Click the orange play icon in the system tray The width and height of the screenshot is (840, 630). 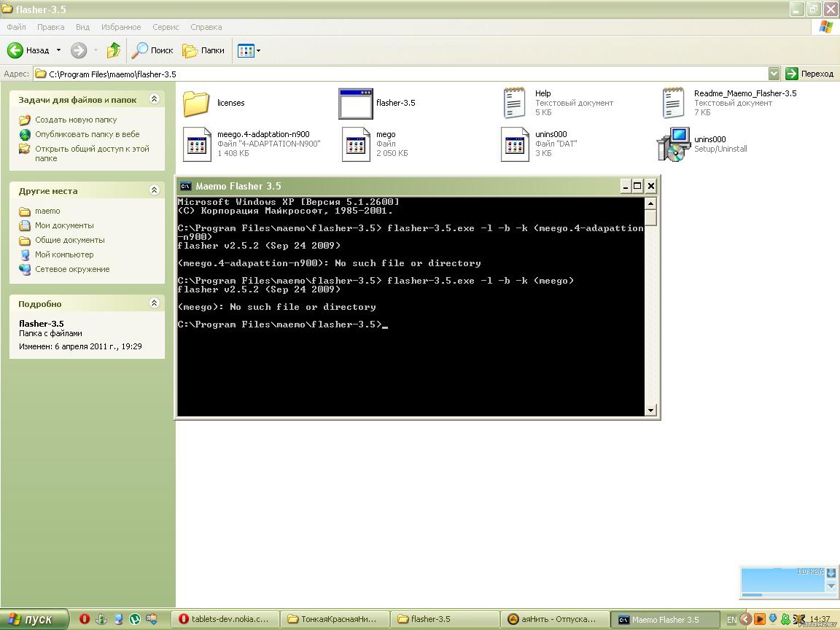click(759, 619)
